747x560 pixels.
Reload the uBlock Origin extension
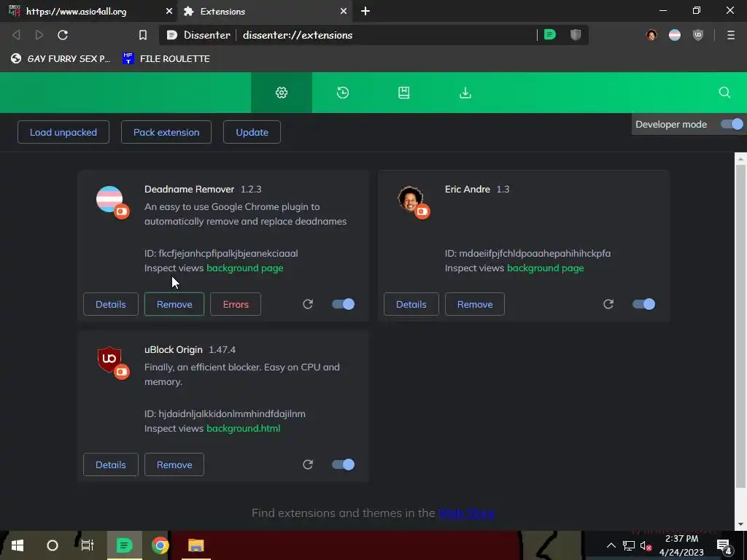point(308,464)
